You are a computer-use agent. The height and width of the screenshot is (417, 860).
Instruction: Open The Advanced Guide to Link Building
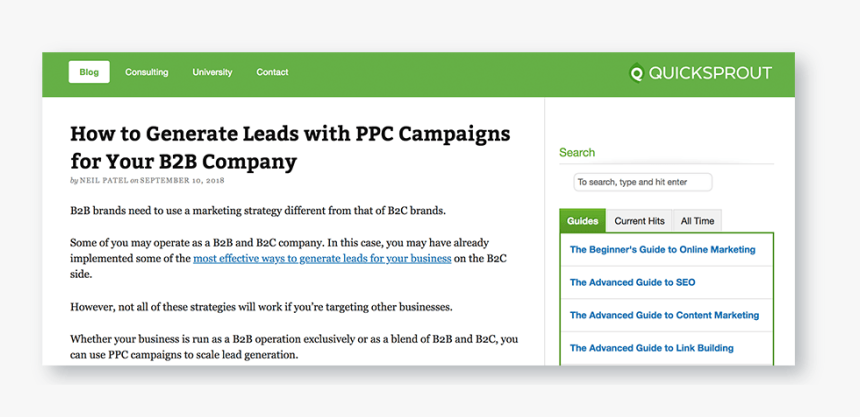click(x=652, y=348)
